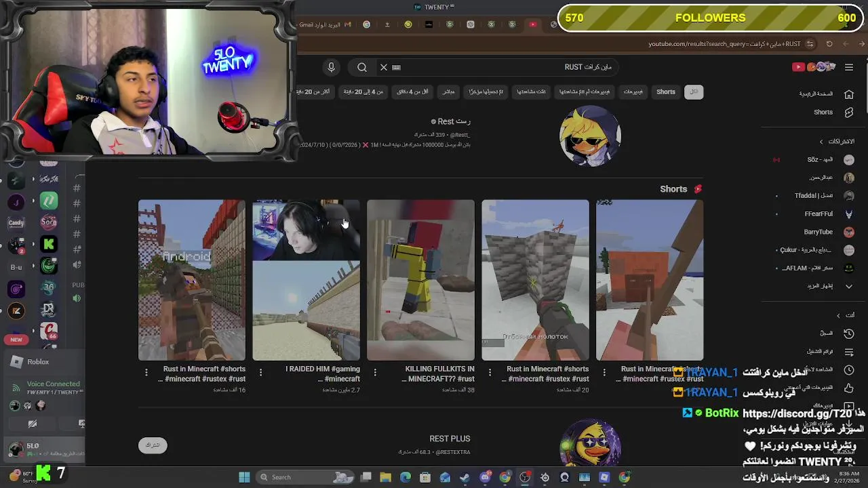The width and height of the screenshot is (868, 488).
Task: Open the Kick server icon in Discord
Action: coord(49,244)
